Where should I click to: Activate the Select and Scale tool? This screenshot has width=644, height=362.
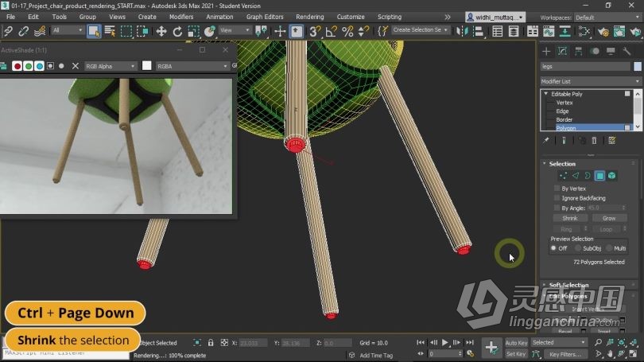193,31
